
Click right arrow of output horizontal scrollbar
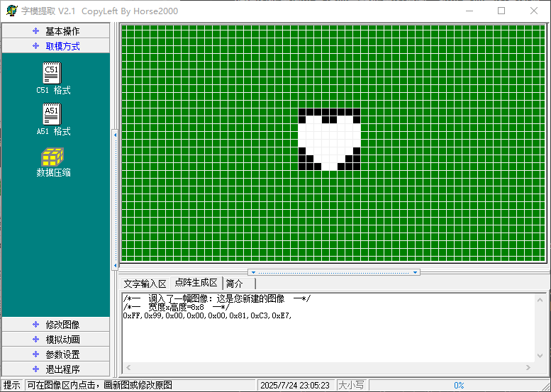coord(528,367)
